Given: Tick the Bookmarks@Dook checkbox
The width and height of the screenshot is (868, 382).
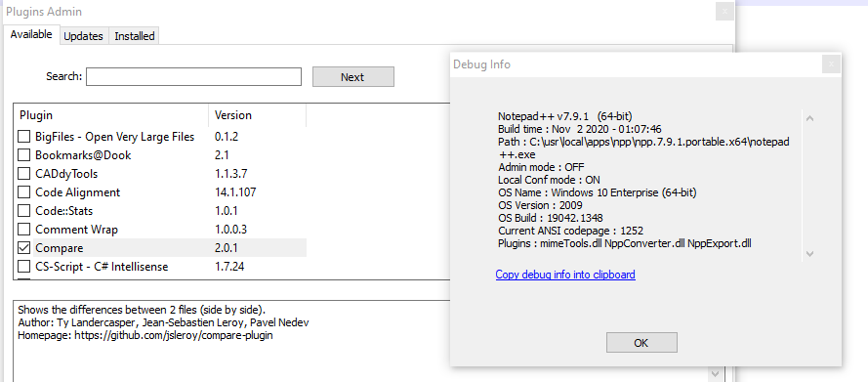Looking at the screenshot, I should (23, 155).
